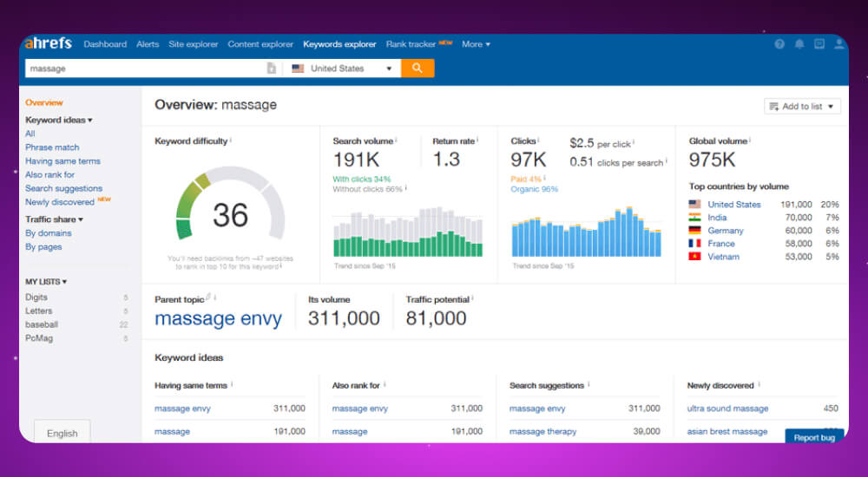The image size is (868, 477).
Task: Open the PcMag list
Action: coord(39,338)
